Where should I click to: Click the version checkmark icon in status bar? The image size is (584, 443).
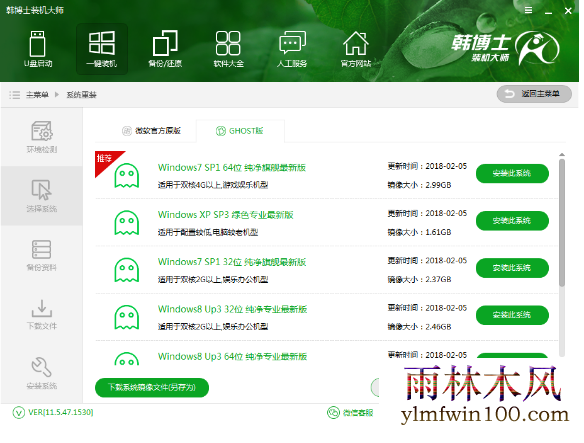click(19, 413)
